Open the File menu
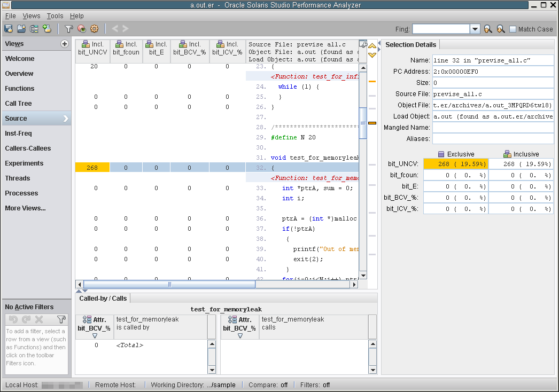The width and height of the screenshot is (559, 392). (10, 15)
